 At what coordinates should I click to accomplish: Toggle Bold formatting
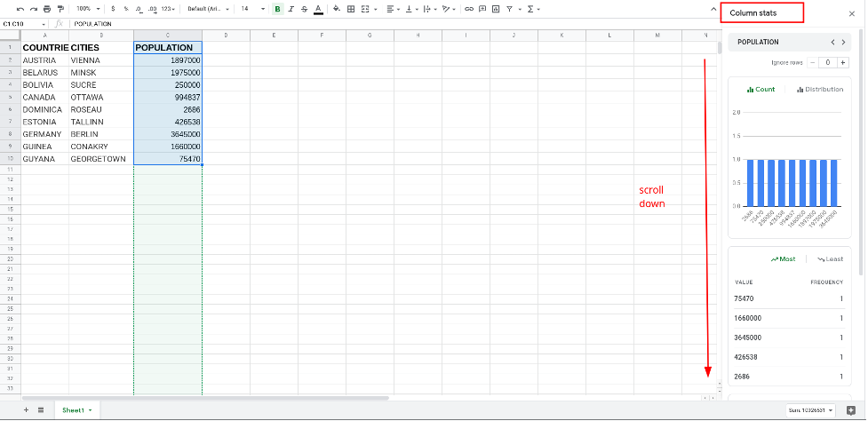click(277, 9)
